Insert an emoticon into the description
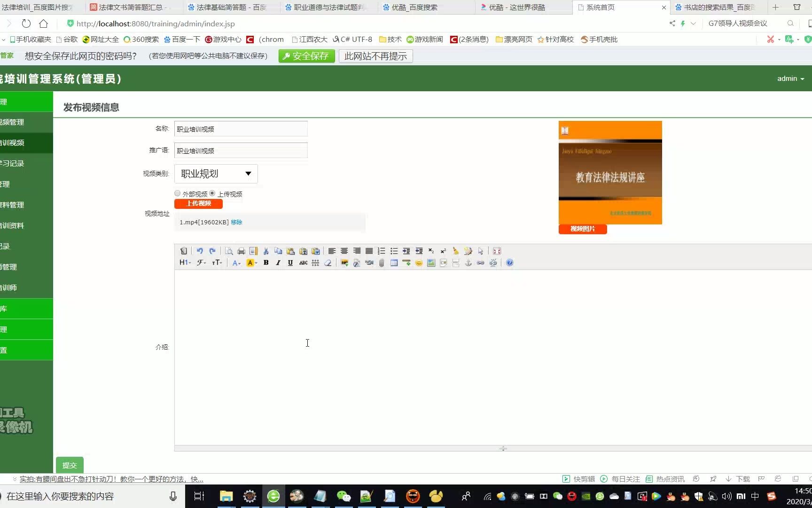 pyautogui.click(x=419, y=262)
